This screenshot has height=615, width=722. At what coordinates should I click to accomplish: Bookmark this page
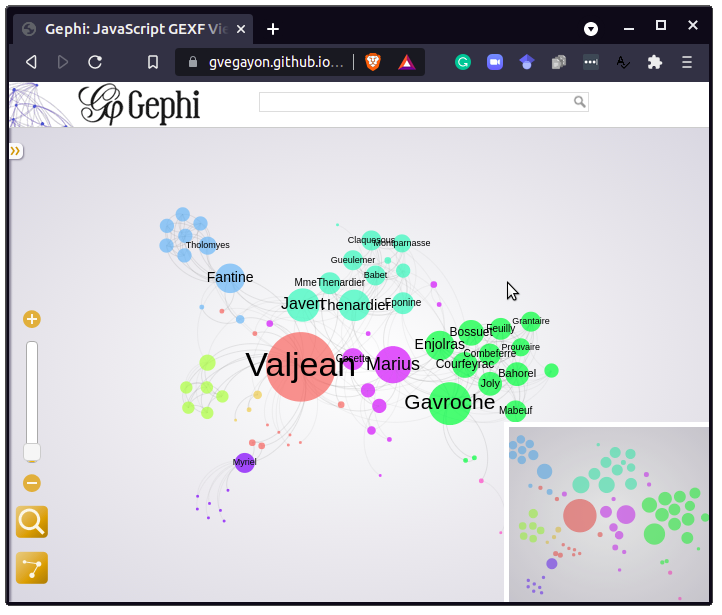[153, 62]
